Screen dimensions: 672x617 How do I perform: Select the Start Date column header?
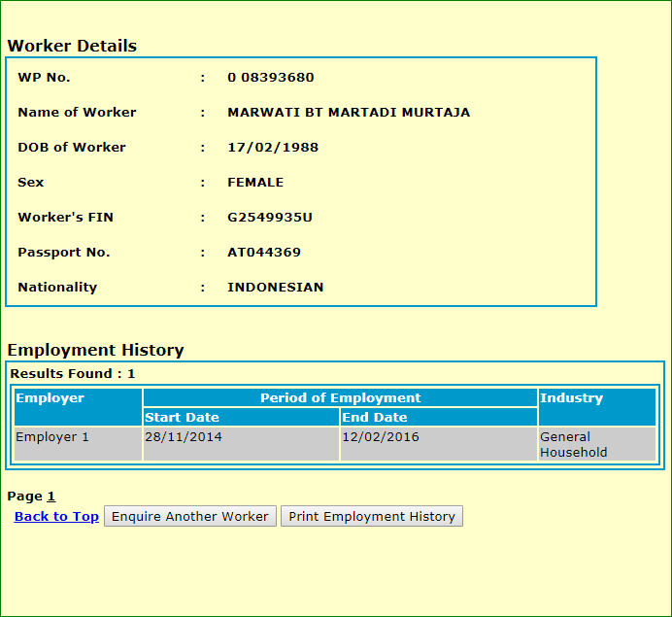coord(182,418)
